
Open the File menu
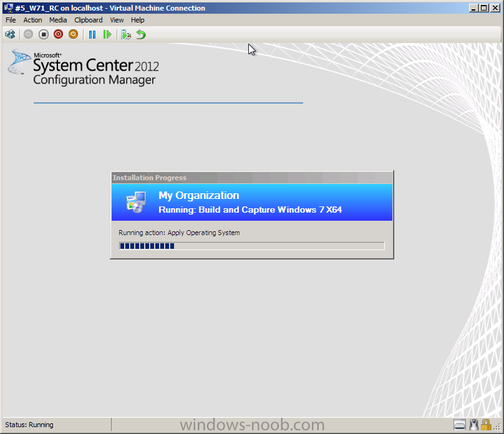coord(11,20)
